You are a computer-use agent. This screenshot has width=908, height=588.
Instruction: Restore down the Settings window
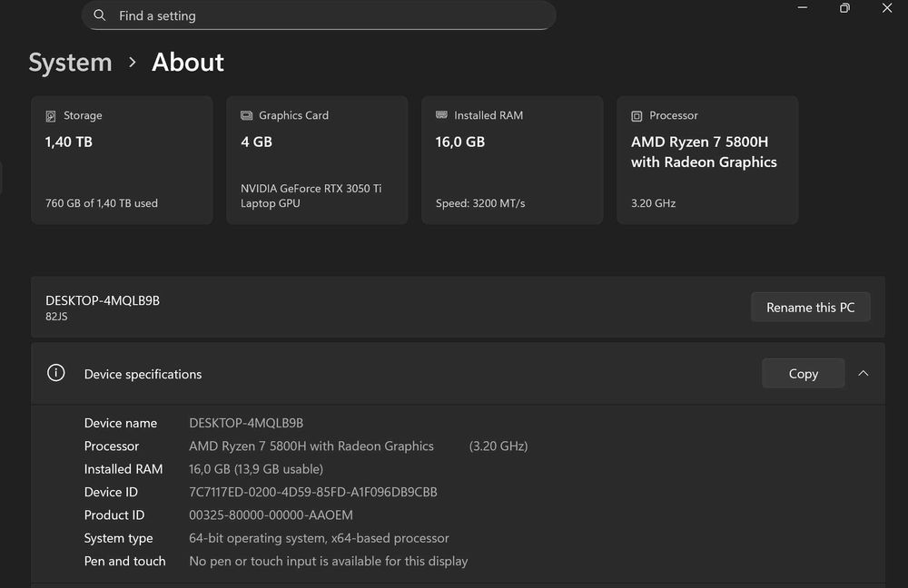pos(844,8)
